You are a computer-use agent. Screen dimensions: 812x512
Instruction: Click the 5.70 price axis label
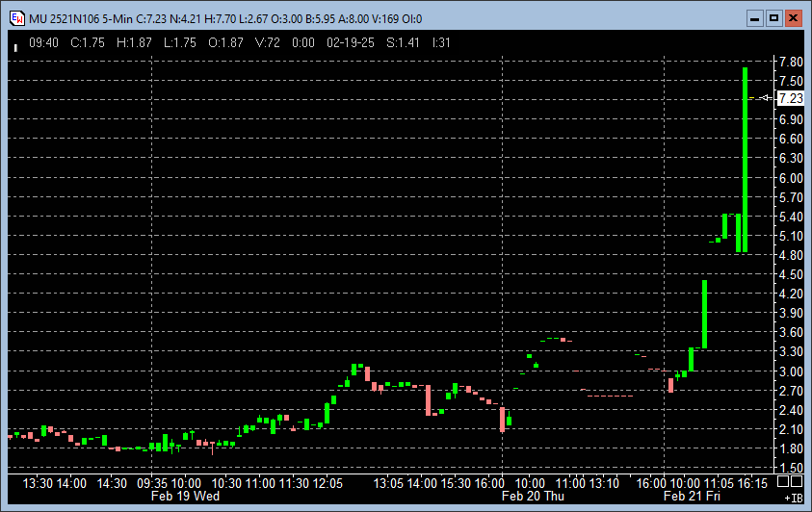click(791, 197)
